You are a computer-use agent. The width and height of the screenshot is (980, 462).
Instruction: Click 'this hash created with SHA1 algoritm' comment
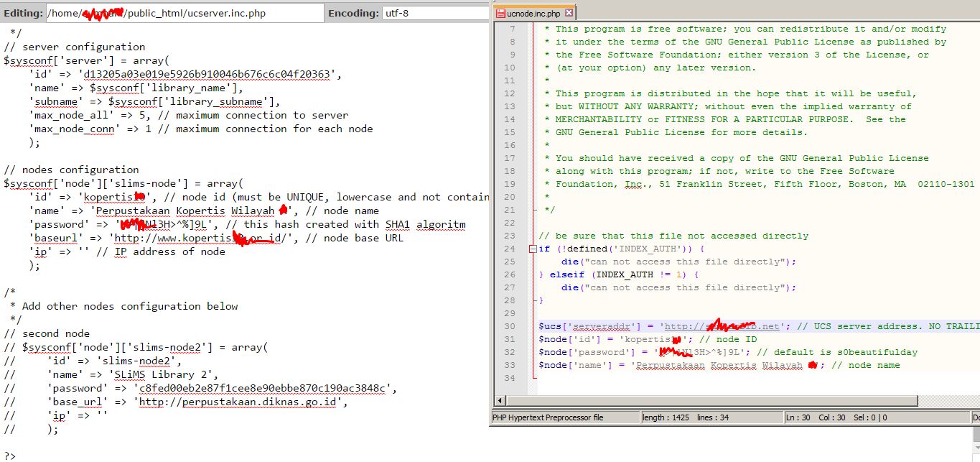pyautogui.click(x=345, y=224)
